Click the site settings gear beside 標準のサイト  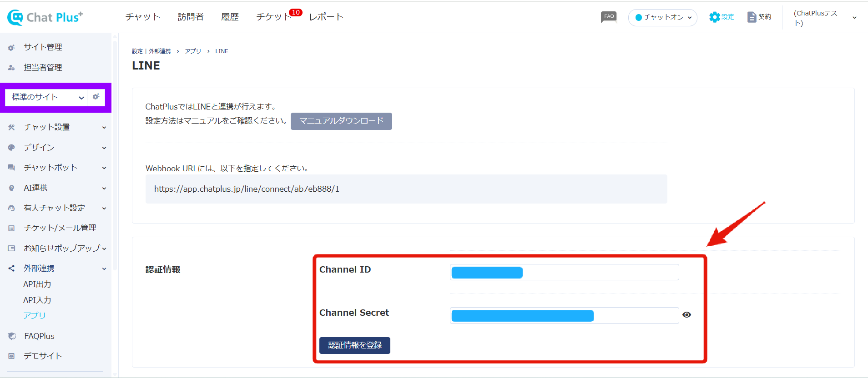pos(96,97)
